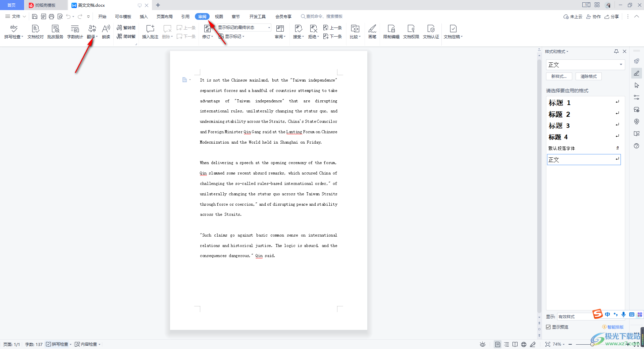The width and height of the screenshot is (644, 349).
Task: Open the 批改服务 correction service
Action: (55, 32)
